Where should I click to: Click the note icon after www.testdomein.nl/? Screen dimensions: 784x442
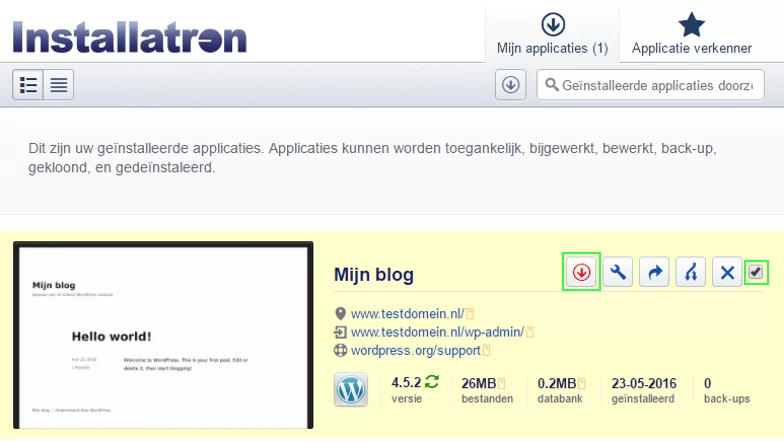pyautogui.click(x=470, y=314)
